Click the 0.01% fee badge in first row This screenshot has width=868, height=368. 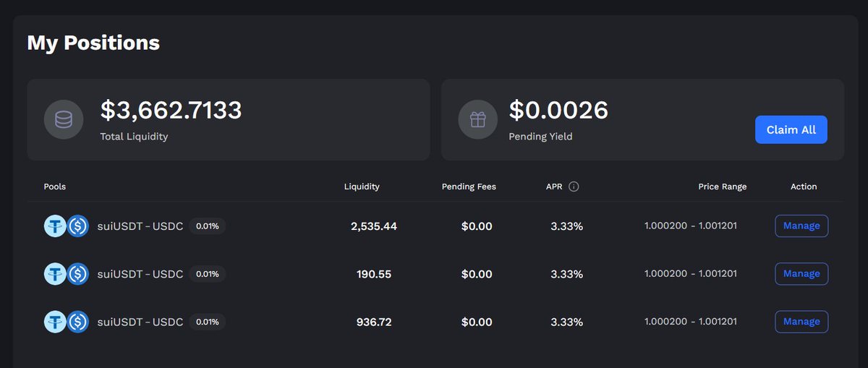(x=208, y=226)
